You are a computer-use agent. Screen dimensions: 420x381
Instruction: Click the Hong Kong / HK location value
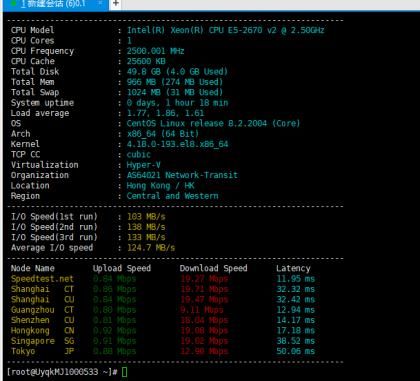(x=160, y=186)
